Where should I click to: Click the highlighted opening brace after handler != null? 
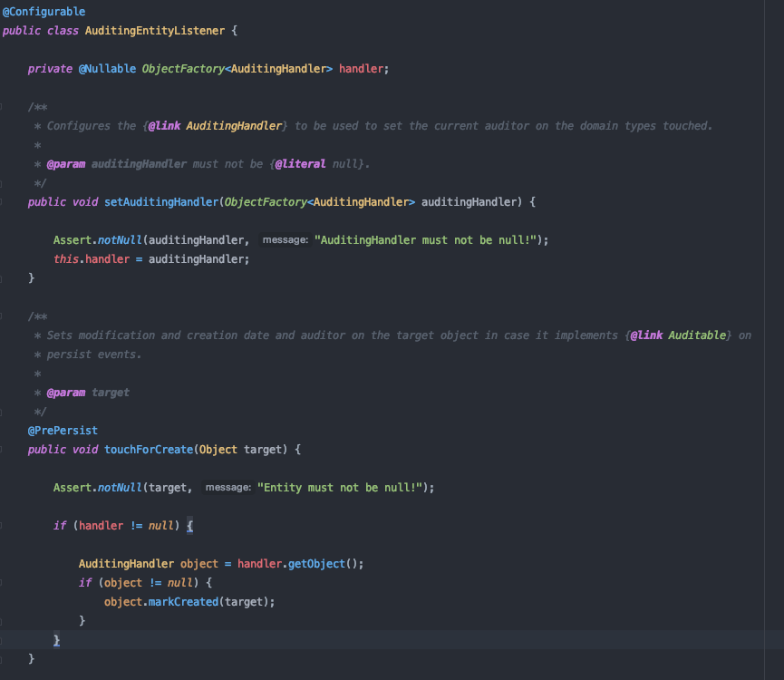click(189, 526)
